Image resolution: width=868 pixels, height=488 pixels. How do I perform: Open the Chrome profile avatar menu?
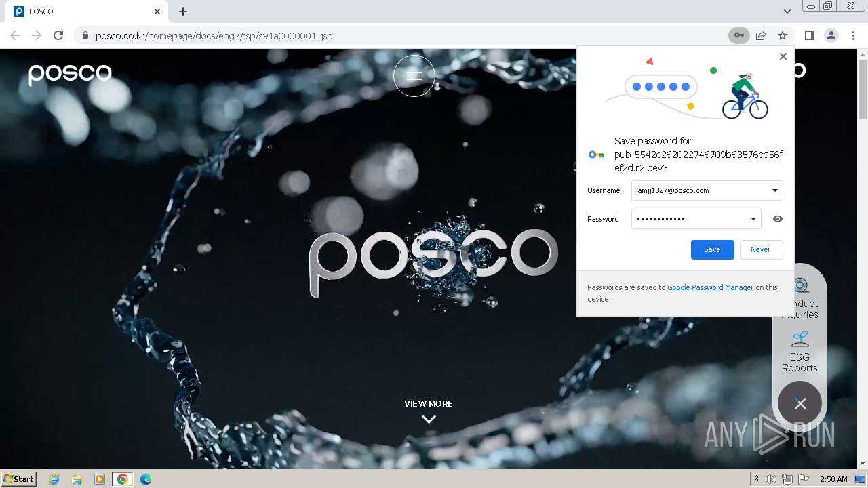pos(831,35)
